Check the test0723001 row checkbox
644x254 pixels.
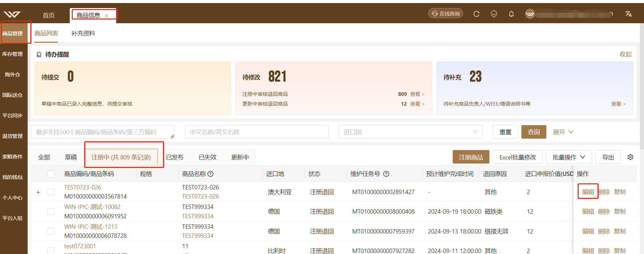[x=51, y=251]
